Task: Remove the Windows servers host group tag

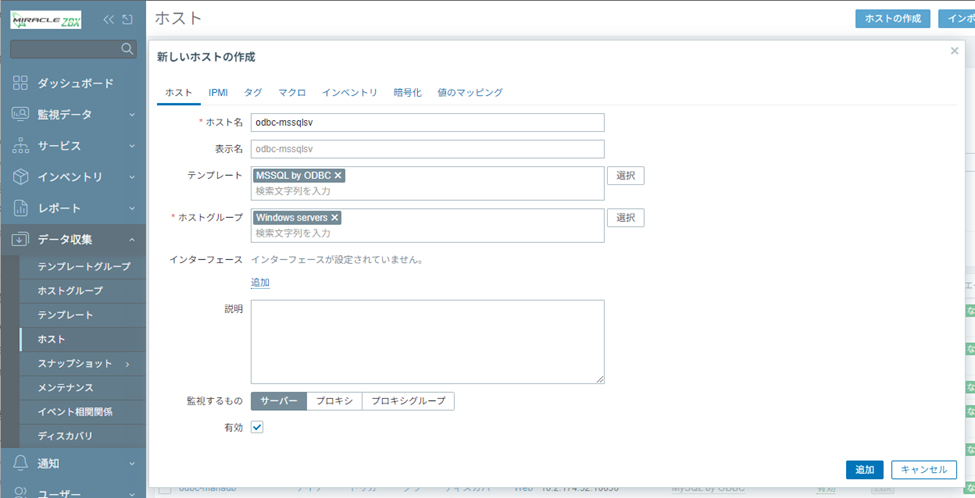Action: (335, 217)
